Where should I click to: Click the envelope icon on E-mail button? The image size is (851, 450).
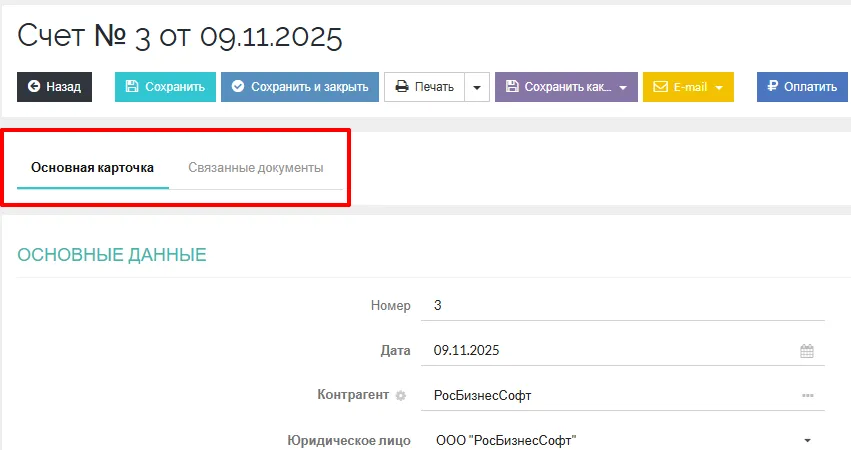[x=660, y=87]
